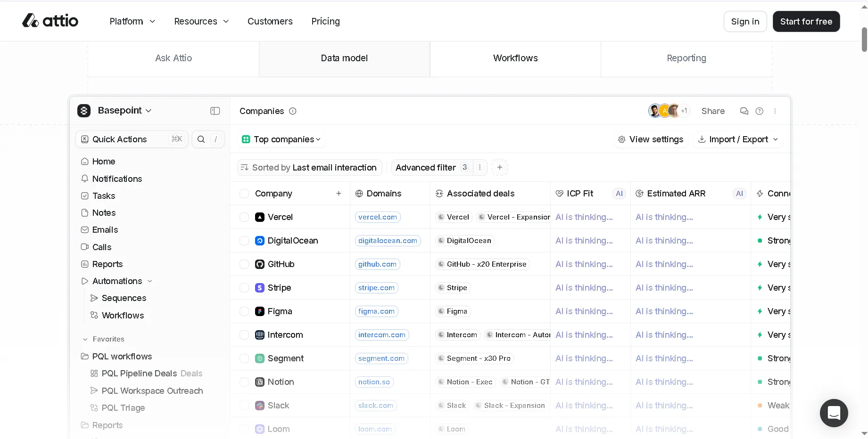The image size is (868, 439).
Task: Open the Customers page
Action: coord(270,21)
